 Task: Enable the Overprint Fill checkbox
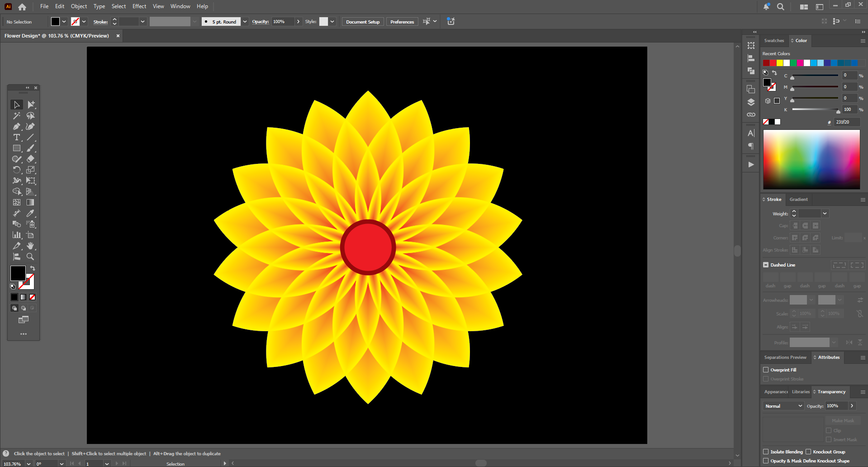click(766, 370)
